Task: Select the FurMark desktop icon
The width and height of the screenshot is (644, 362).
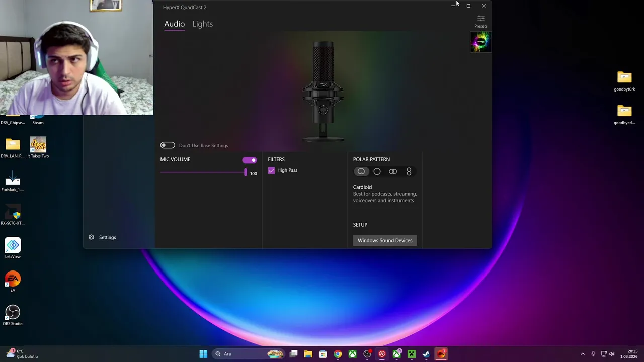Action: pyautogui.click(x=13, y=182)
